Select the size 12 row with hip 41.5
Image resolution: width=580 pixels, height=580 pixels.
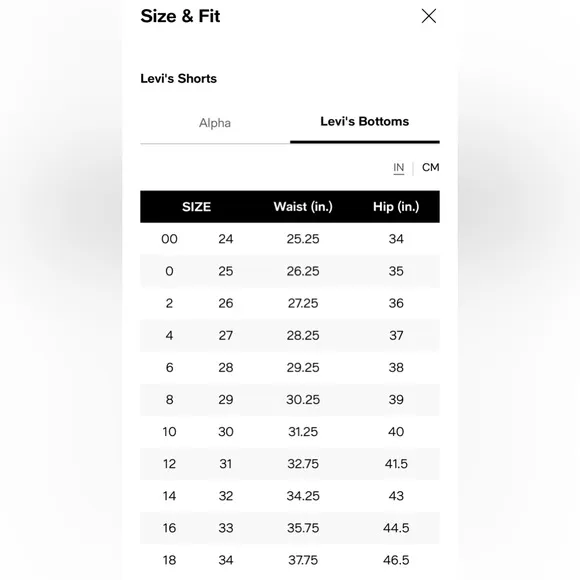point(290,464)
